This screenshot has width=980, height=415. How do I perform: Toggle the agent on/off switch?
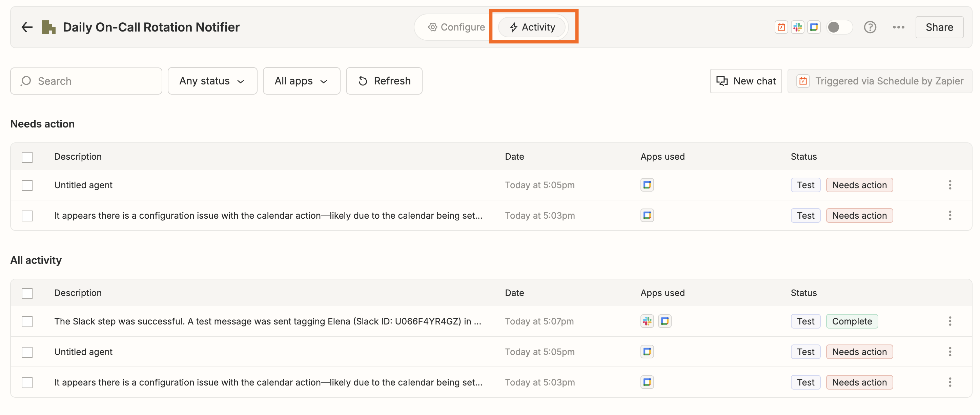pyautogui.click(x=839, y=27)
